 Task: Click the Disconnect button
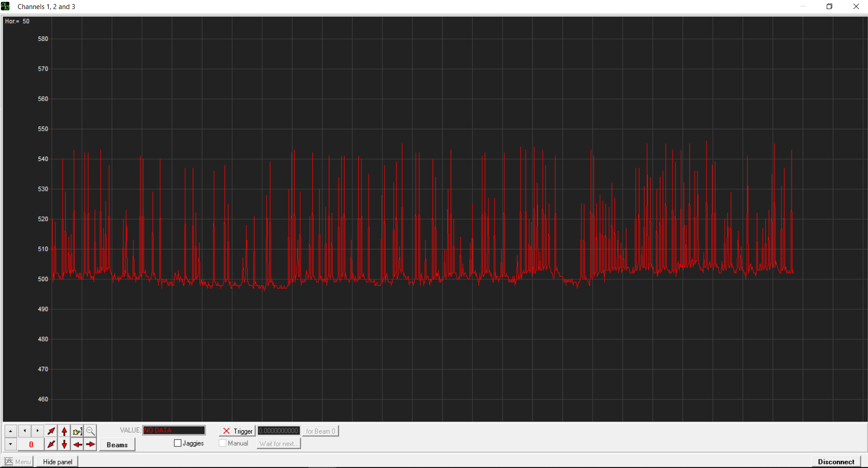(836, 462)
